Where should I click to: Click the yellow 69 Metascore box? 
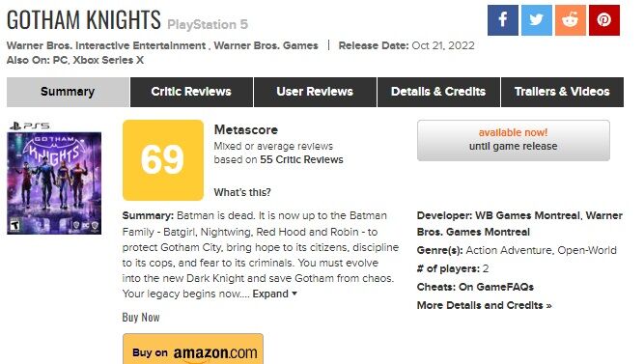pos(163,160)
